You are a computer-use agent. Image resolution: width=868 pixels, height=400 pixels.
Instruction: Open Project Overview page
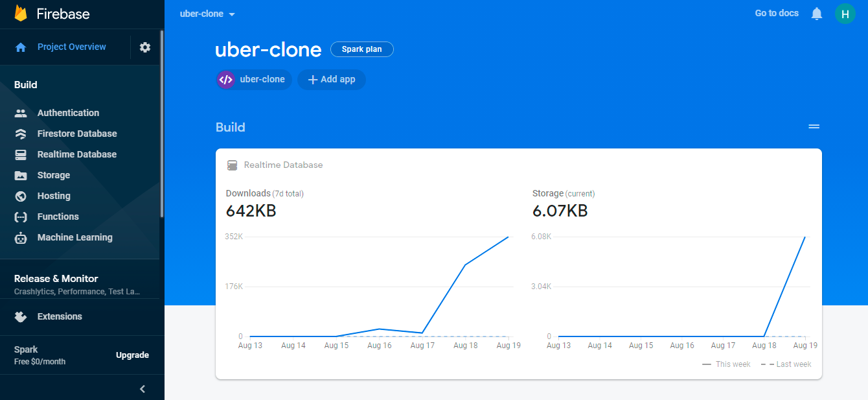71,47
